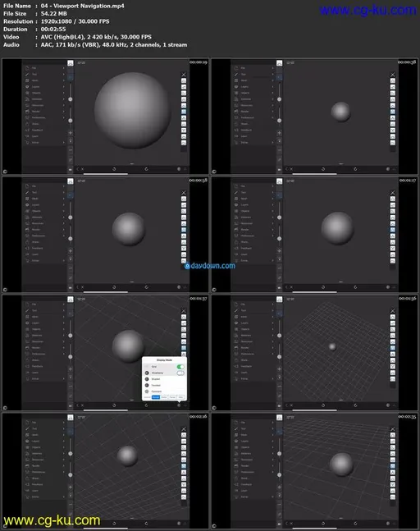Click the upper slider knob in the 00:00:19 frame

[x=71, y=99]
